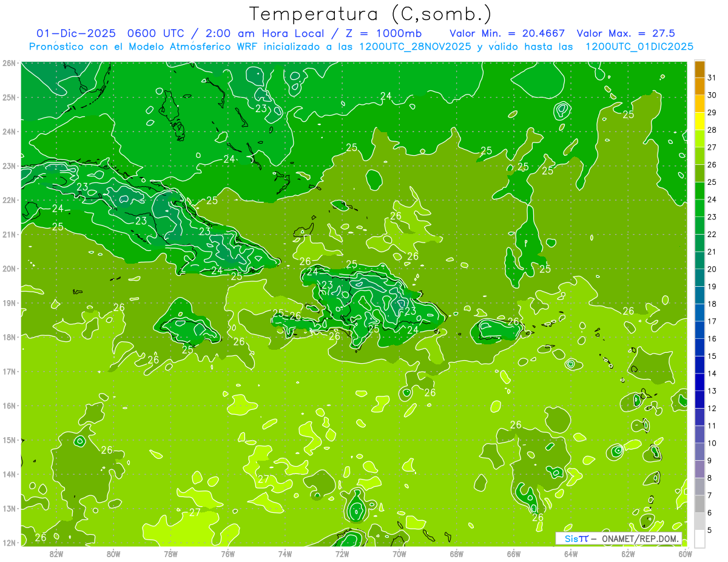Click legend scale value 31
728x562 pixels.
pos(712,78)
